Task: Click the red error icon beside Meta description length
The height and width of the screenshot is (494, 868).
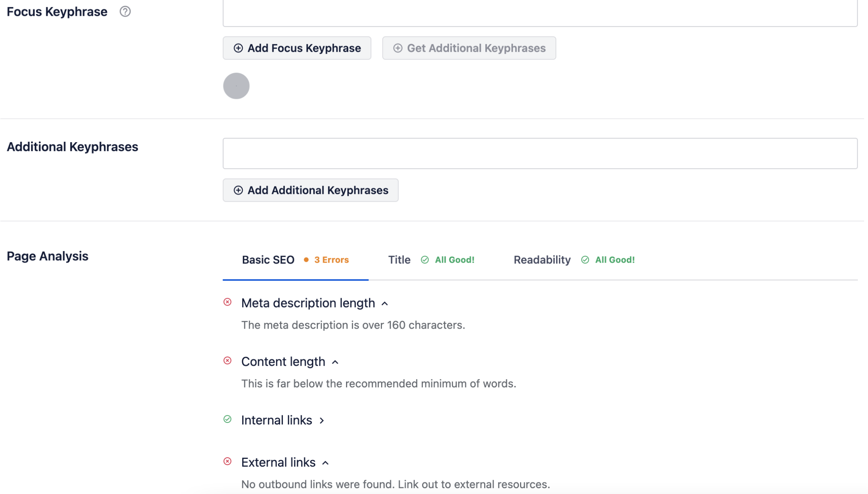Action: coord(227,302)
